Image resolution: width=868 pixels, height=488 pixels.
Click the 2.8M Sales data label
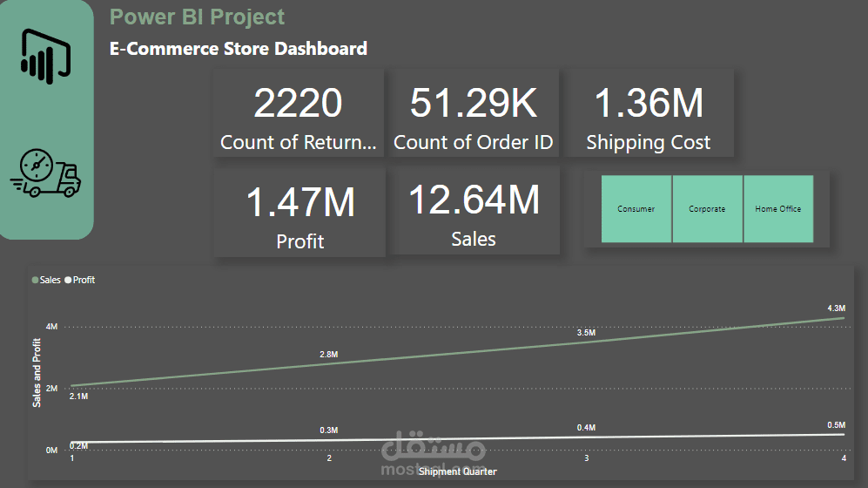[x=329, y=355]
